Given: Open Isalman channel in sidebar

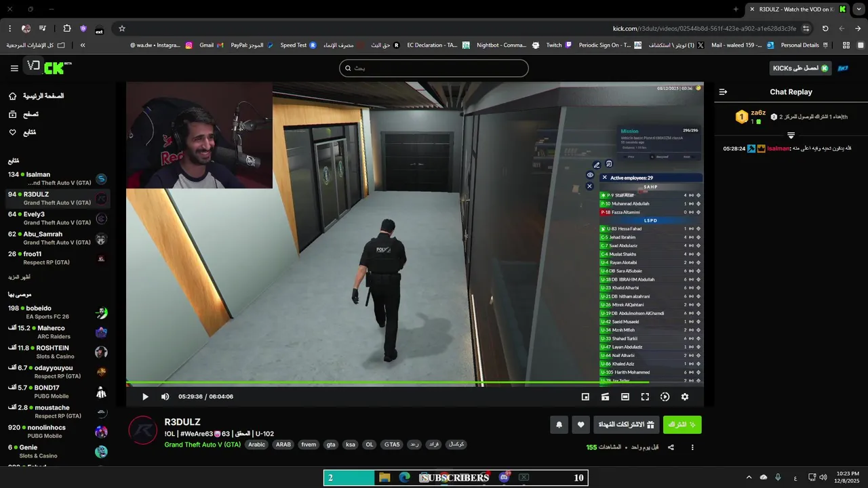Looking at the screenshot, I should click(58, 179).
